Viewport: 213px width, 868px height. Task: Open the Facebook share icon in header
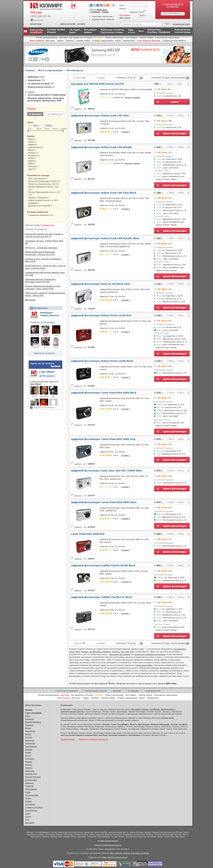click(x=98, y=5)
